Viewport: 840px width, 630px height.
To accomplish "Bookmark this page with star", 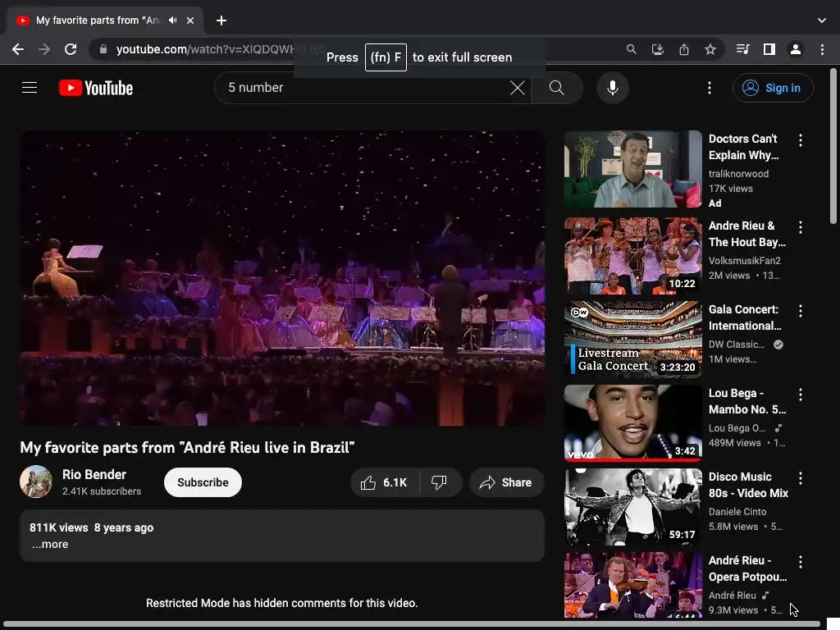I will [x=710, y=49].
